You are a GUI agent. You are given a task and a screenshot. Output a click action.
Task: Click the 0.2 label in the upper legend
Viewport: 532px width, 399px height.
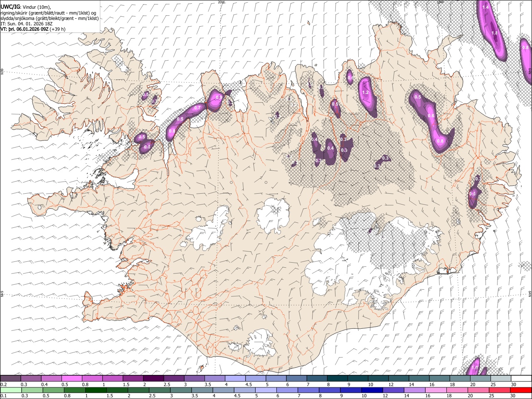pos(3,384)
